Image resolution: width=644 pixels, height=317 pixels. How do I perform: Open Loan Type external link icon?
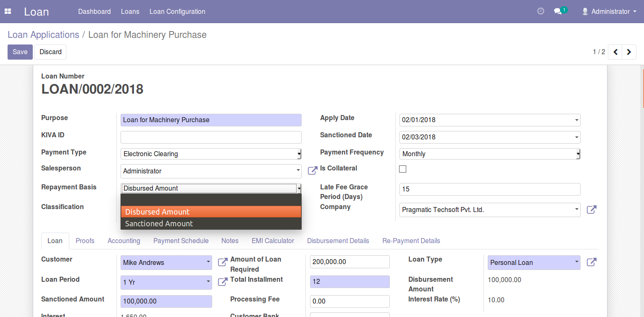[591, 262]
